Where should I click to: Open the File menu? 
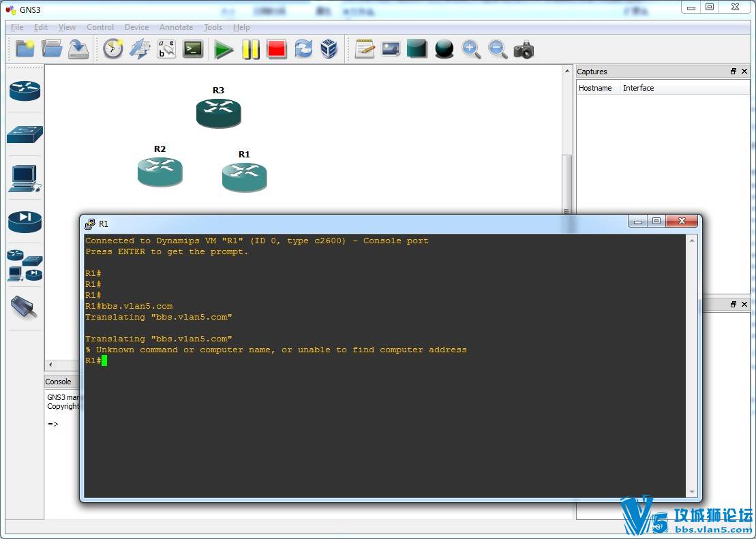tap(17, 27)
